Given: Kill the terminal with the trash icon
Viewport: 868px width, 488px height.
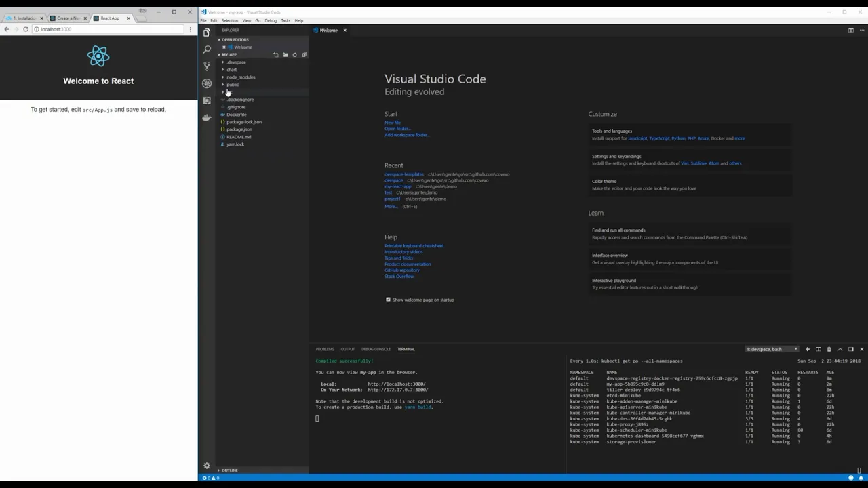Looking at the screenshot, I should tap(829, 349).
